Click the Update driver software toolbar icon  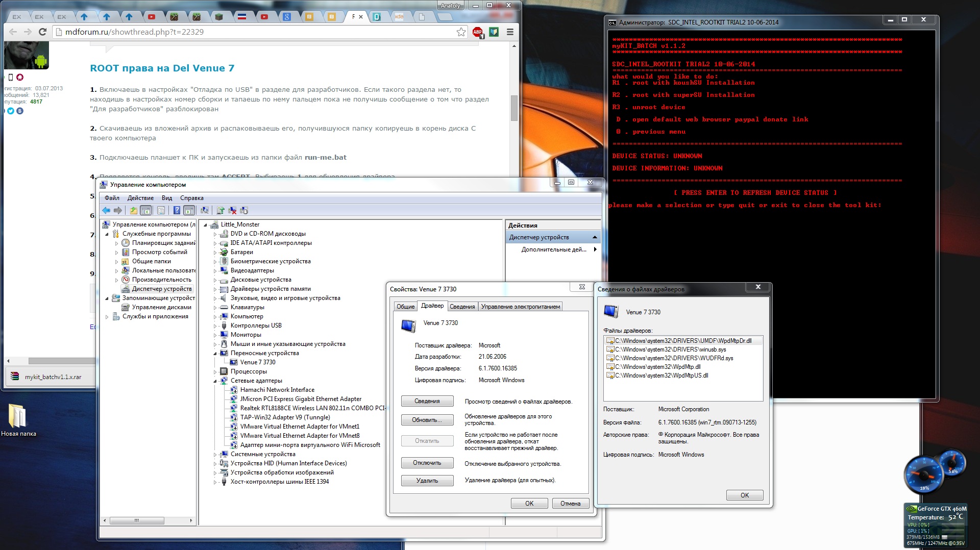pyautogui.click(x=220, y=210)
